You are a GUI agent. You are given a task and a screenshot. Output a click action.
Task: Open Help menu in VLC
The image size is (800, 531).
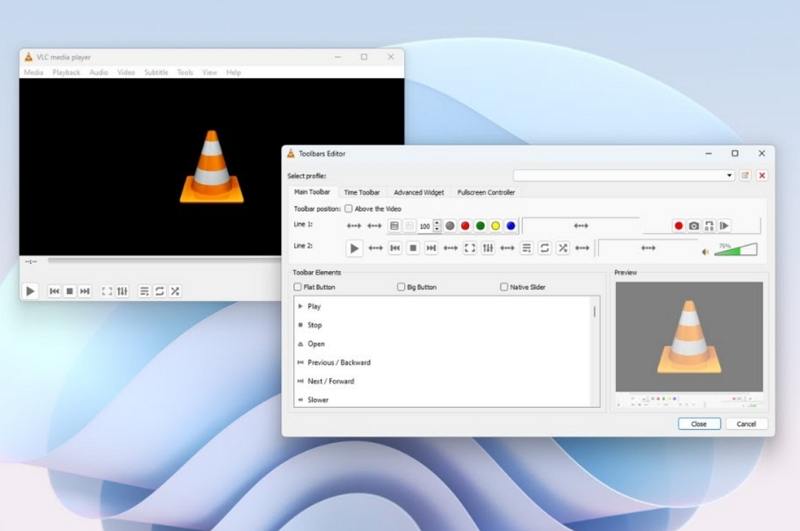point(234,72)
